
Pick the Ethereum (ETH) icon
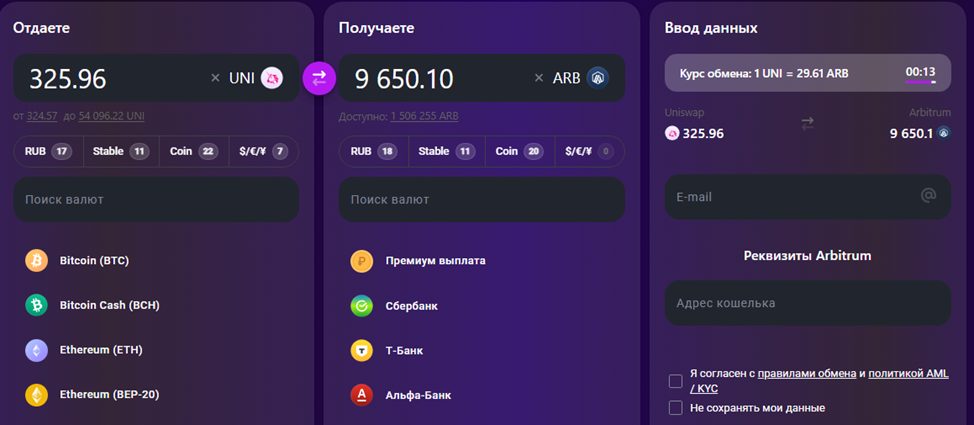(x=37, y=350)
